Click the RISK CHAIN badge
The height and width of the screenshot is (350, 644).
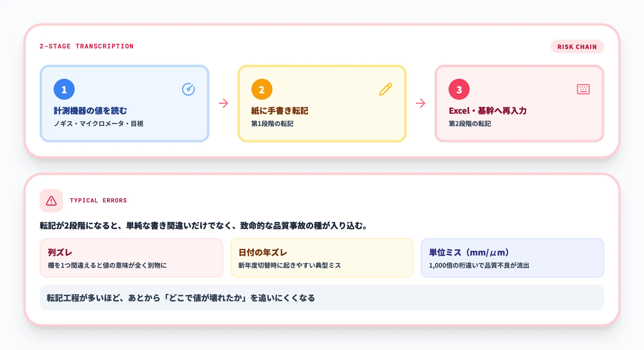click(577, 46)
